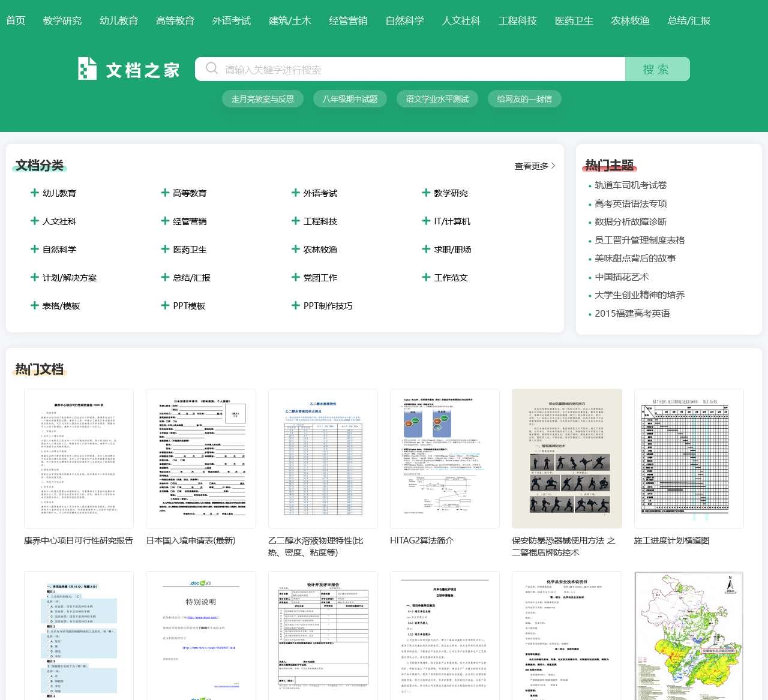Click the magnifier icon in the search box
Image resolution: width=768 pixels, height=700 pixels.
point(212,68)
